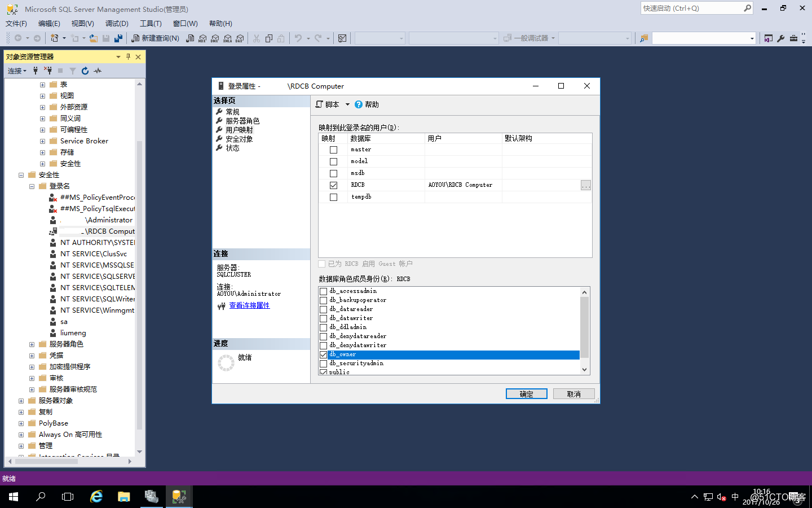Open the Quick Launch search icon

[x=748, y=8]
